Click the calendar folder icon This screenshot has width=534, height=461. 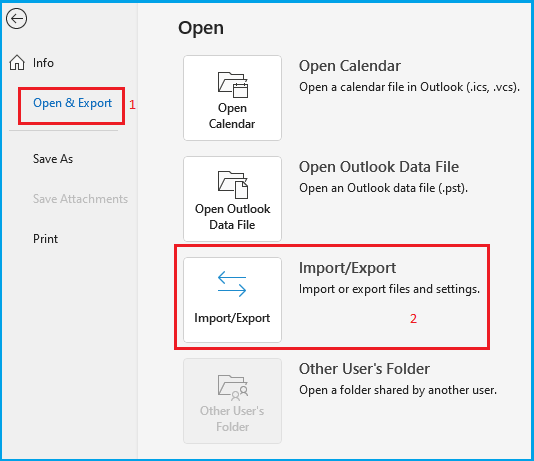[x=233, y=84]
